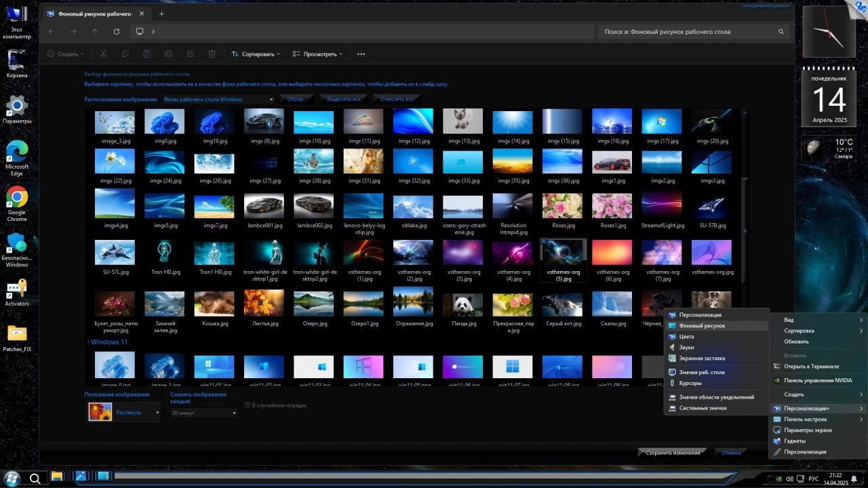Select Цвета in the personalization submenu
The image size is (868, 488).
tap(715, 337)
